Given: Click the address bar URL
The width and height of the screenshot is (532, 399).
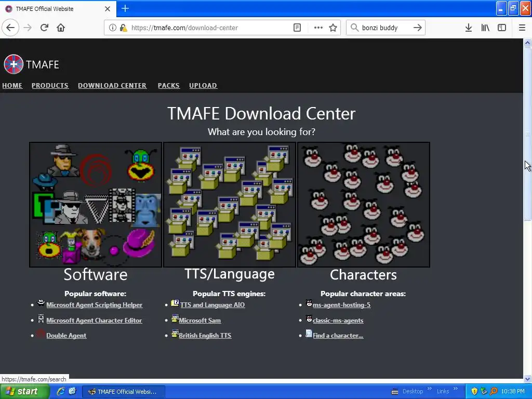Looking at the screenshot, I should pos(184,28).
